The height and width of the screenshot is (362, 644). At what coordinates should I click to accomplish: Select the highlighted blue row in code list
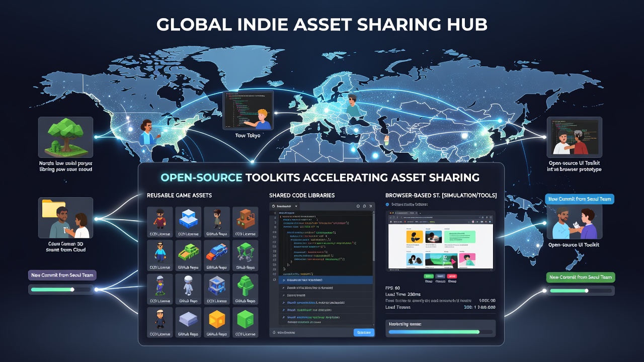pyautogui.click(x=326, y=280)
